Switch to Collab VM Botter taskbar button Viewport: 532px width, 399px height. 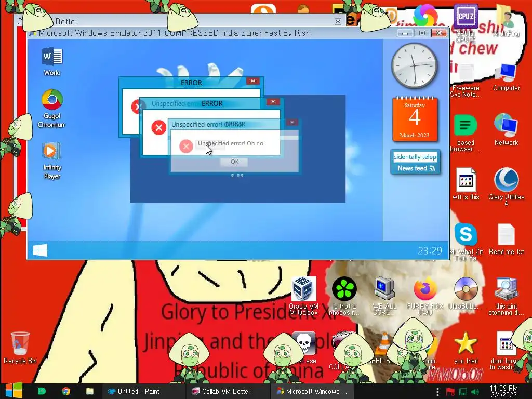228,391
